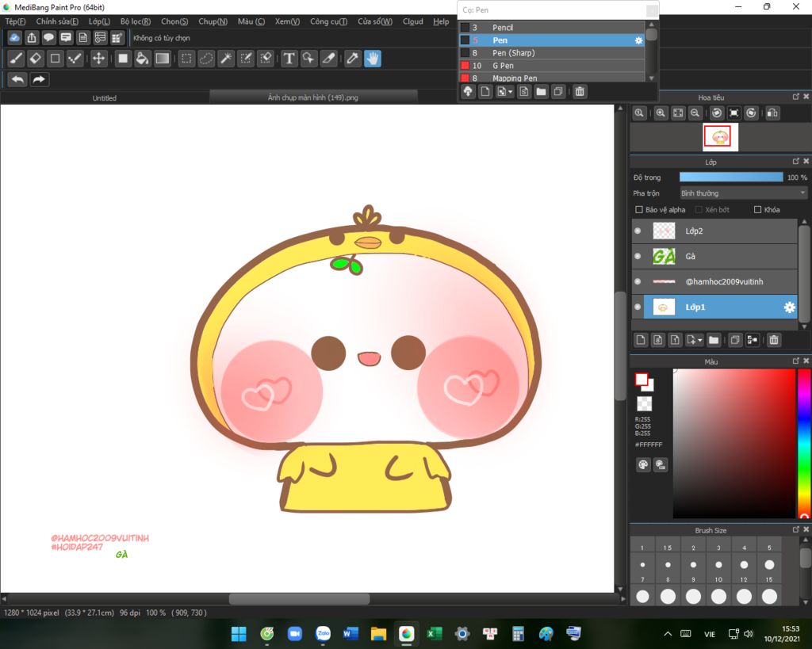
Task: Zoom out using the navigator magnifier minus
Action: (x=695, y=113)
